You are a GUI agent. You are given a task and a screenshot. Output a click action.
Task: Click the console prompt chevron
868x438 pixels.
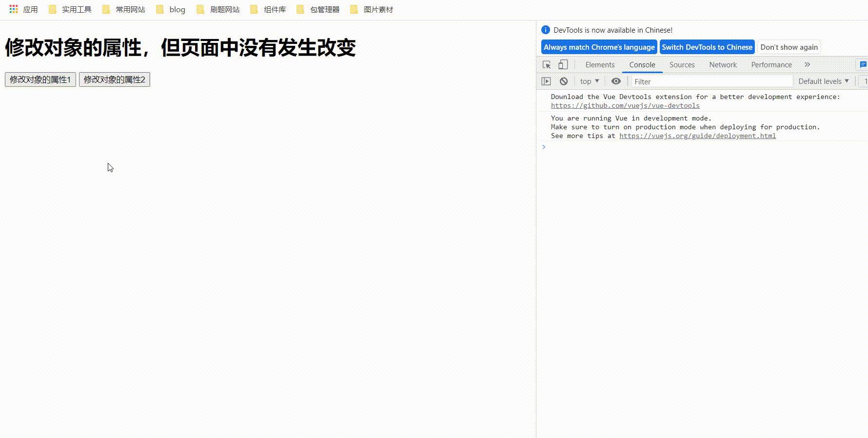click(x=544, y=147)
